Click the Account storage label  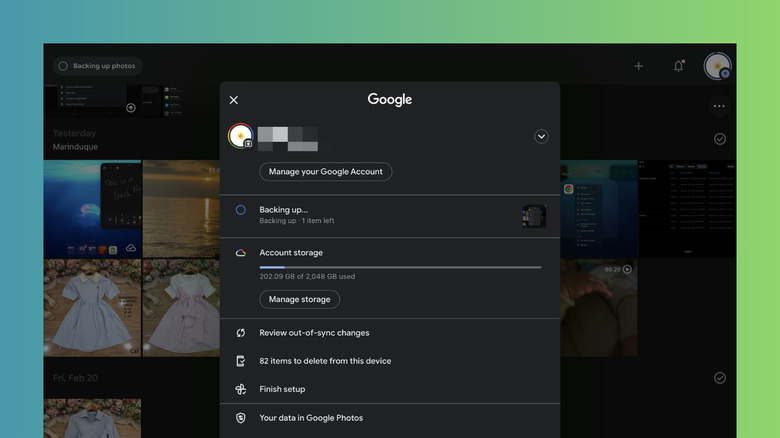tap(291, 253)
